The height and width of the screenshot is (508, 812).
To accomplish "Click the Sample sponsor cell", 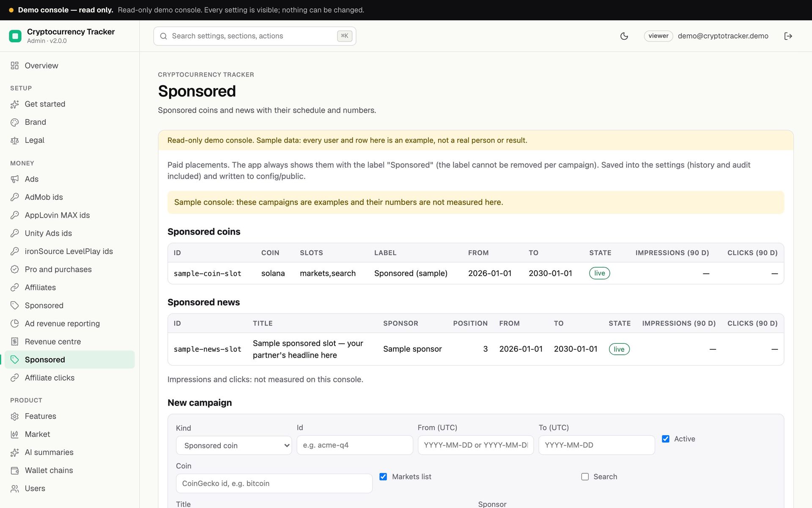I will tap(412, 349).
